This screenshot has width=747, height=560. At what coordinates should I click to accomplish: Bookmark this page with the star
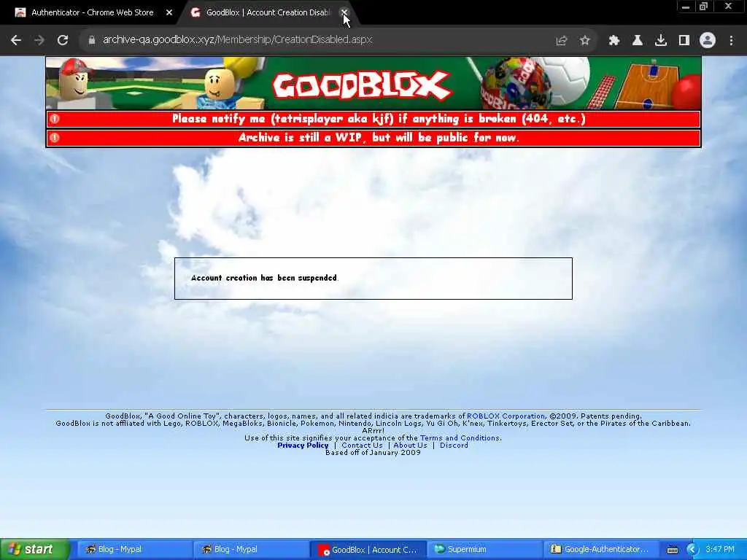(584, 41)
